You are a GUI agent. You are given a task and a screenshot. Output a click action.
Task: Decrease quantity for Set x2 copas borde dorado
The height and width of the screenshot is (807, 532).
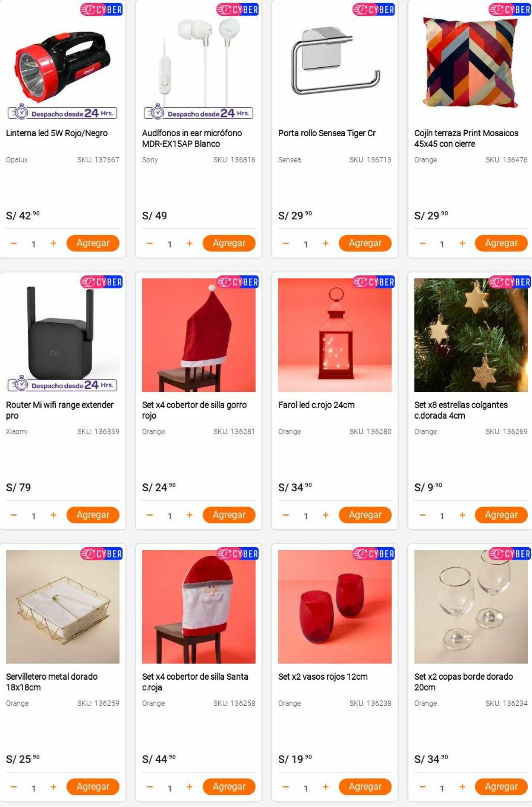coord(422,787)
